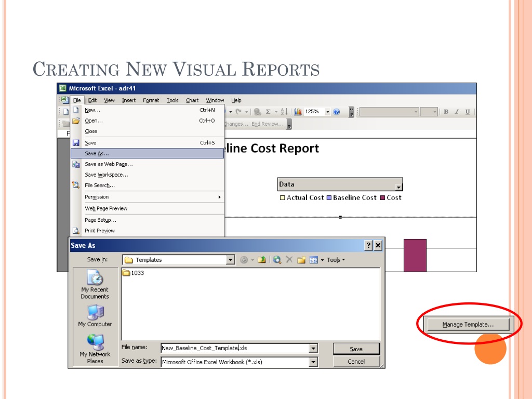The image size is (532, 399).
Task: Click the Save floppy disk icon in menu
Action: [x=76, y=143]
